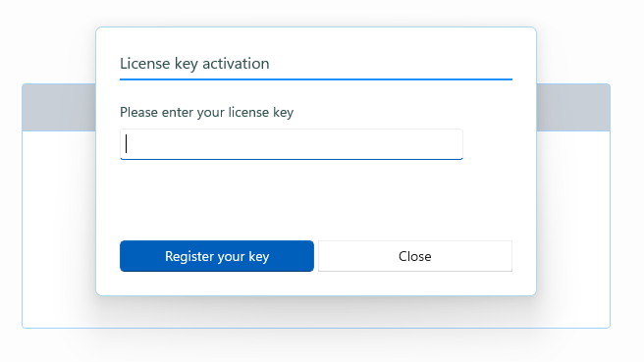Viewport: 644px width, 362px height.
Task: Submit the key with the blue Register button
Action: pyautogui.click(x=217, y=256)
